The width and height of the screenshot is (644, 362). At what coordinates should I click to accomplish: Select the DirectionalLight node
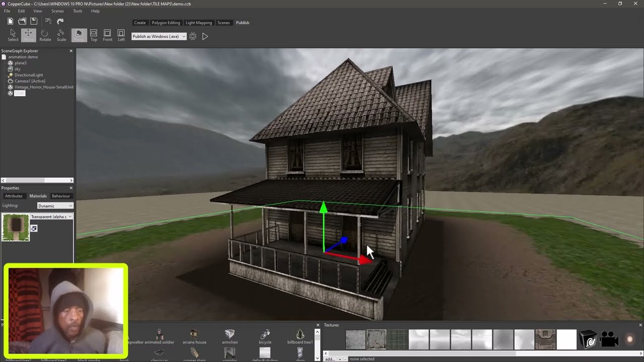(x=29, y=75)
